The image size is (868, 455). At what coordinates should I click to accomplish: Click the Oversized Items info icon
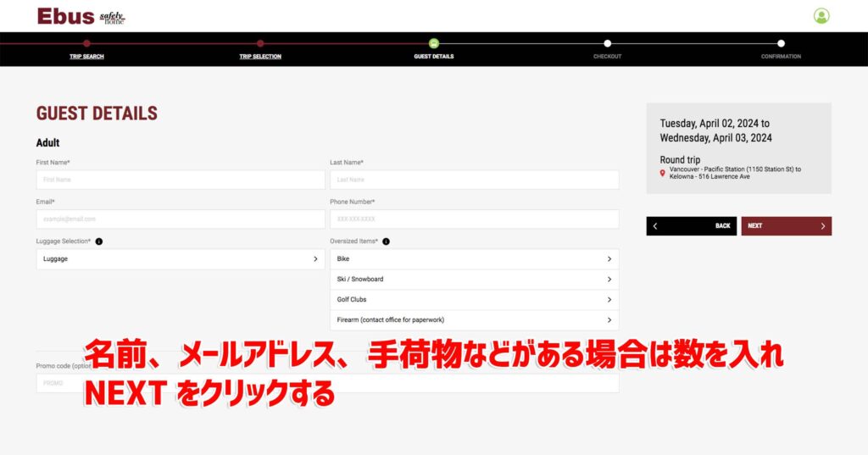pyautogui.click(x=387, y=241)
